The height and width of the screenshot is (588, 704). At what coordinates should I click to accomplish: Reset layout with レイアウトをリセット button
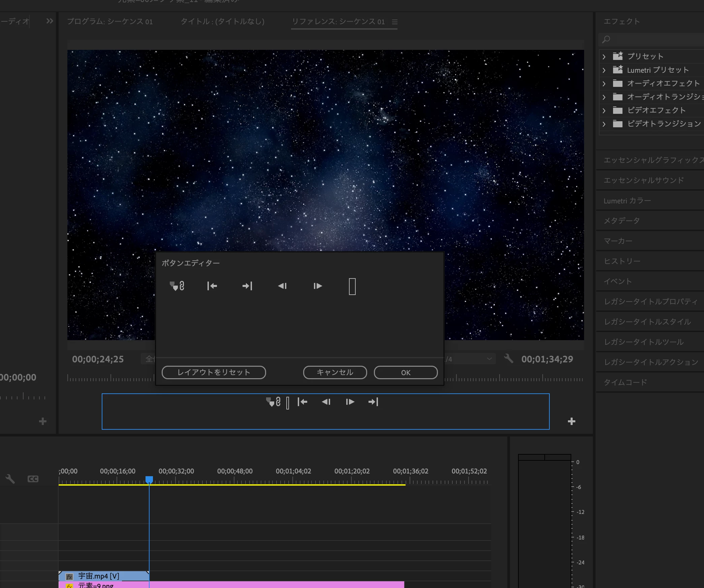click(x=214, y=372)
